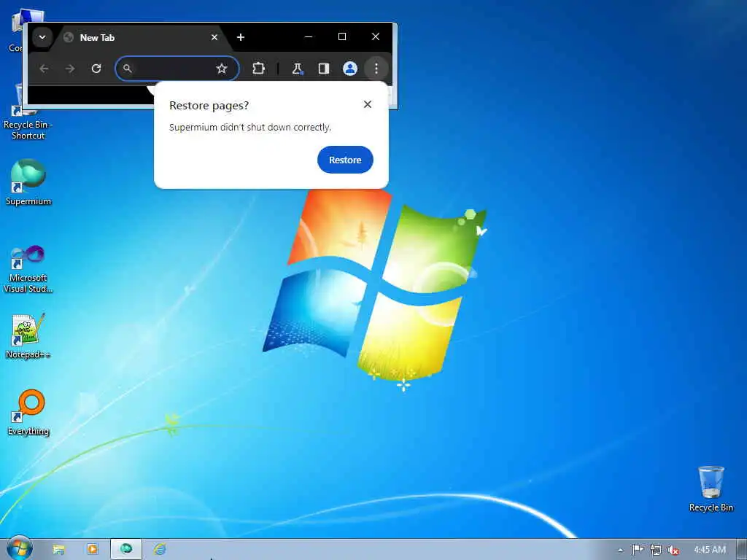747x560 pixels.
Task: Maximize the Supermium browser window
Action: [342, 36]
